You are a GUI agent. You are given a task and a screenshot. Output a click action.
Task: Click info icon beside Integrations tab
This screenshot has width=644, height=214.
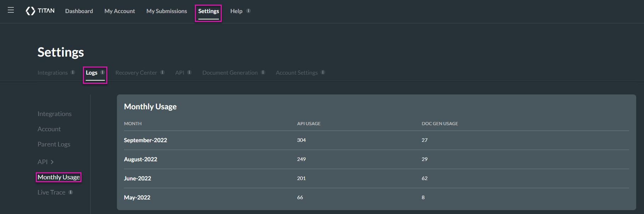(x=73, y=72)
